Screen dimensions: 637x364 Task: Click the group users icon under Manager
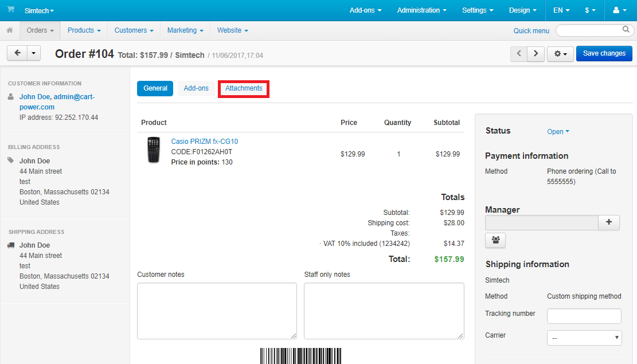coord(495,241)
